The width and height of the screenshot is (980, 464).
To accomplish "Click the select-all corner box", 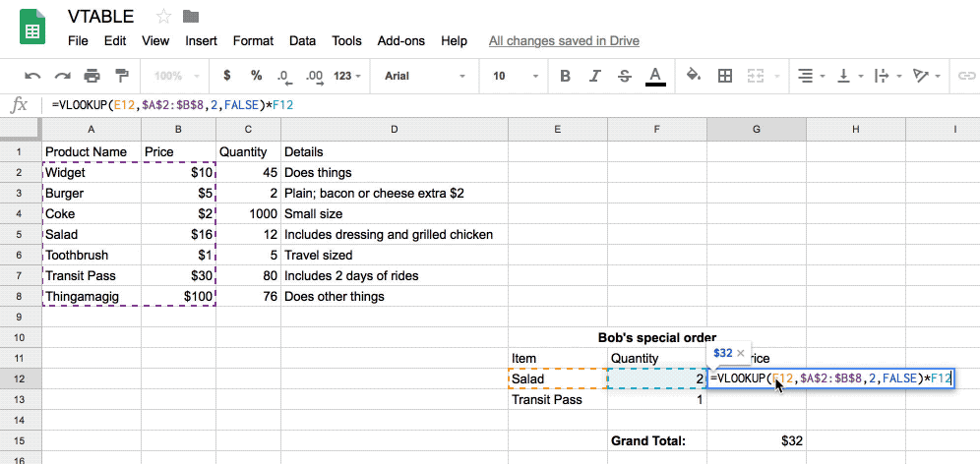I will [21, 129].
